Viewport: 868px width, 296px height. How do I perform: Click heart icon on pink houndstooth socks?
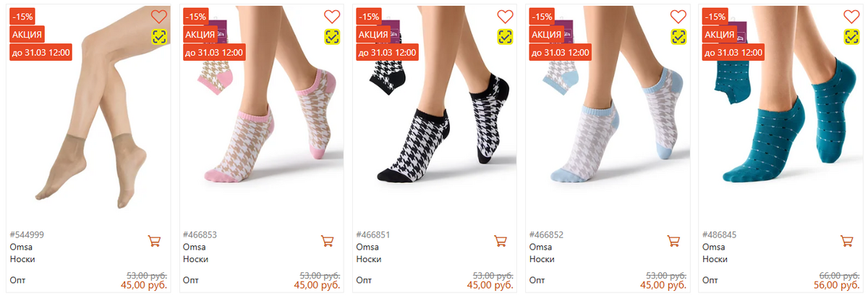click(331, 16)
